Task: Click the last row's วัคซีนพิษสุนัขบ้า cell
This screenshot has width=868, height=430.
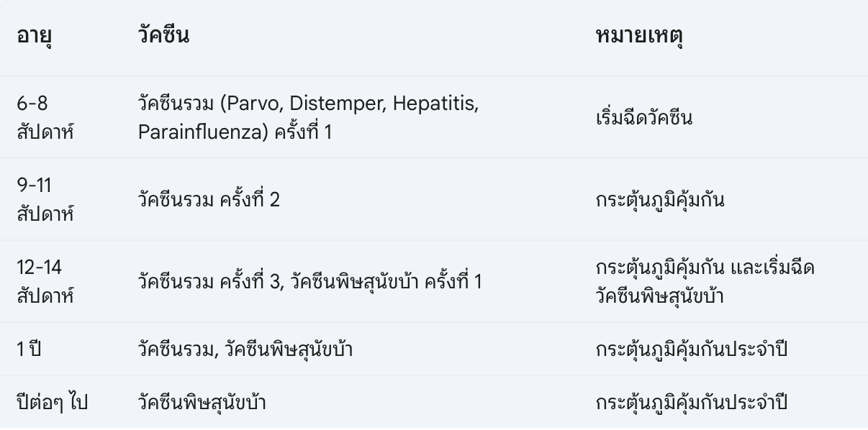Action: (202, 402)
